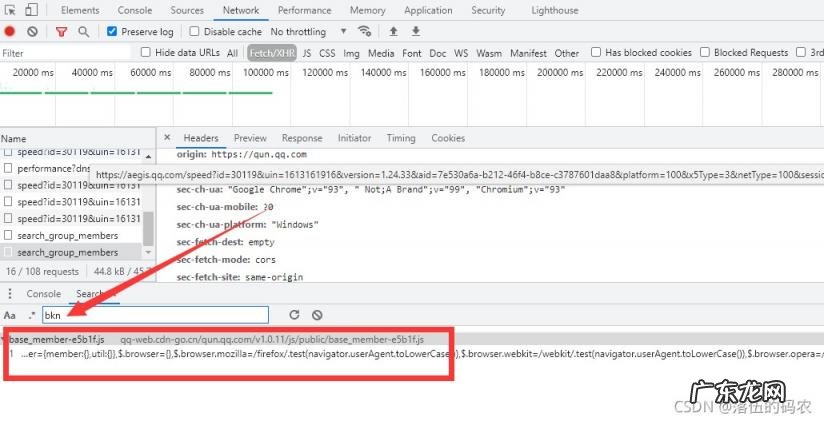The height and width of the screenshot is (421, 824).
Task: Select the last search_group_members request
Action: [67, 252]
